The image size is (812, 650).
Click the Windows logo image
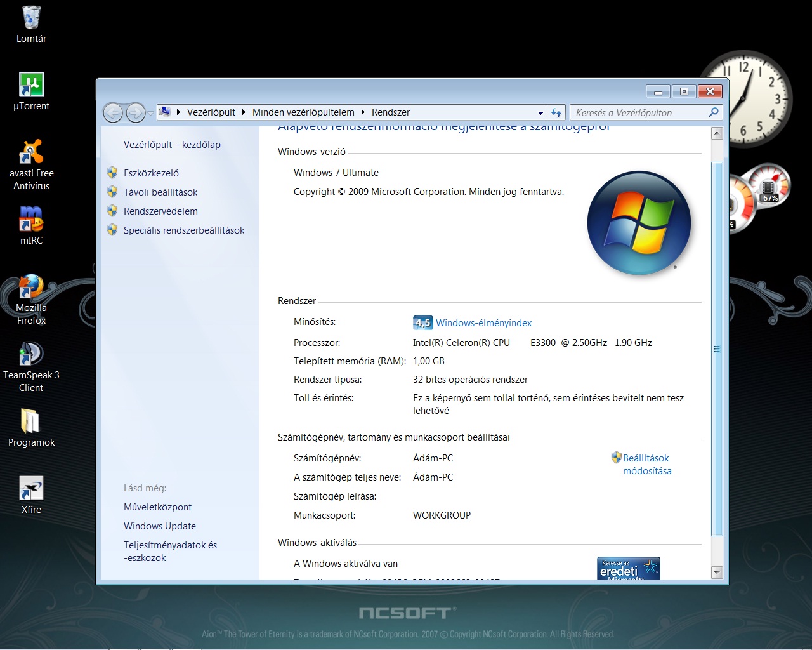coord(639,223)
